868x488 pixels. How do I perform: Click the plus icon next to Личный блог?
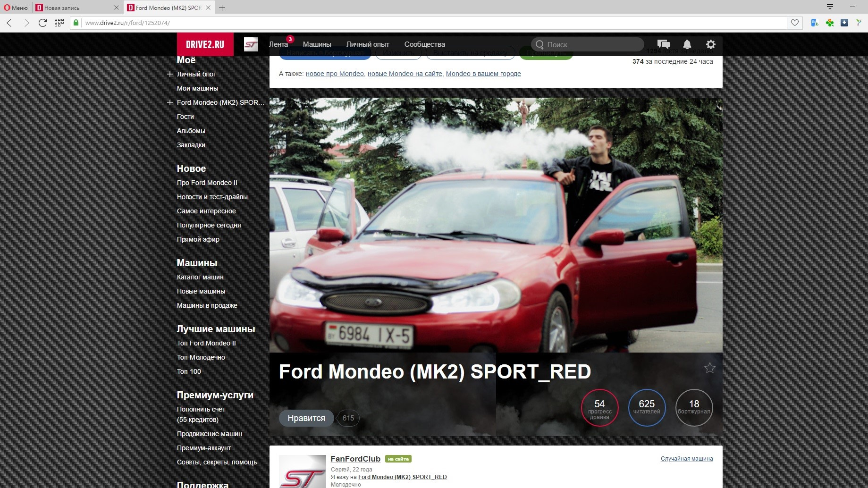pyautogui.click(x=170, y=74)
